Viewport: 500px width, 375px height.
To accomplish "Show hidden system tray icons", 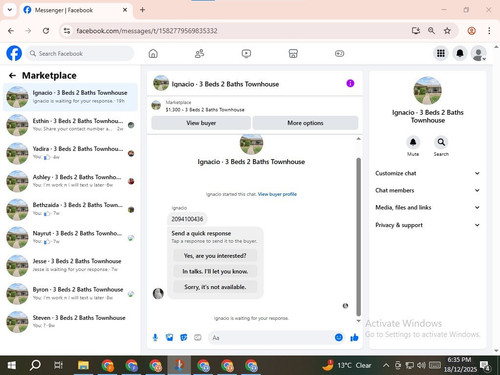I will click(386, 365).
